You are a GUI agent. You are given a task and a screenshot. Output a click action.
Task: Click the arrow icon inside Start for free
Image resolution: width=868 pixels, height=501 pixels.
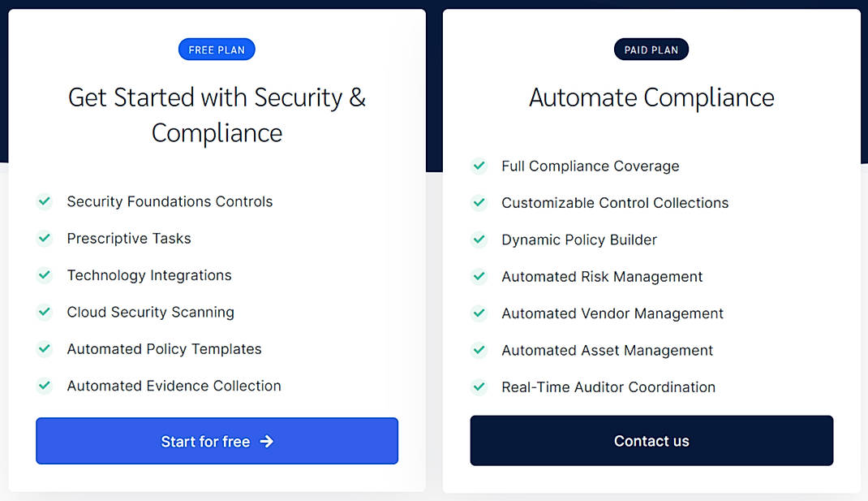pos(268,441)
